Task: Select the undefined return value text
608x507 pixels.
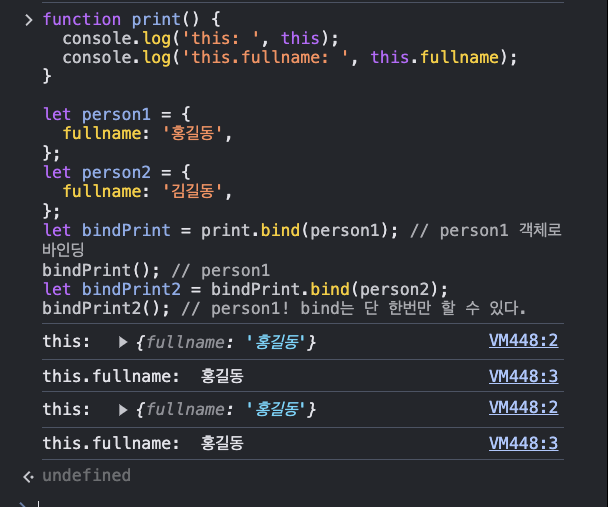Action: click(86, 476)
